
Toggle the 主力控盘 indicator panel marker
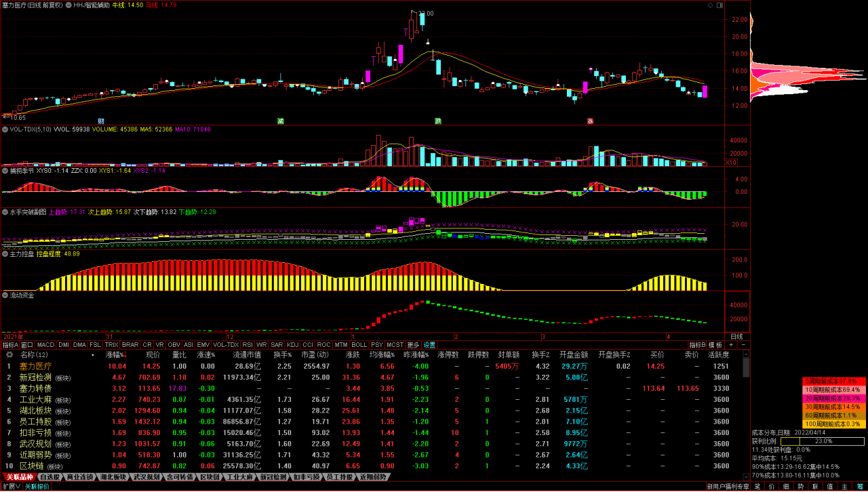pos(5,254)
